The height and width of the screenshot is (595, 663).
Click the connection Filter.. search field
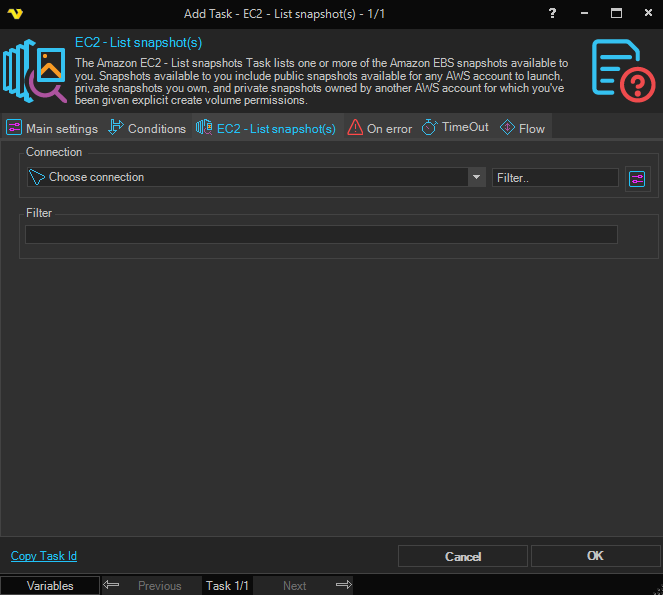555,177
